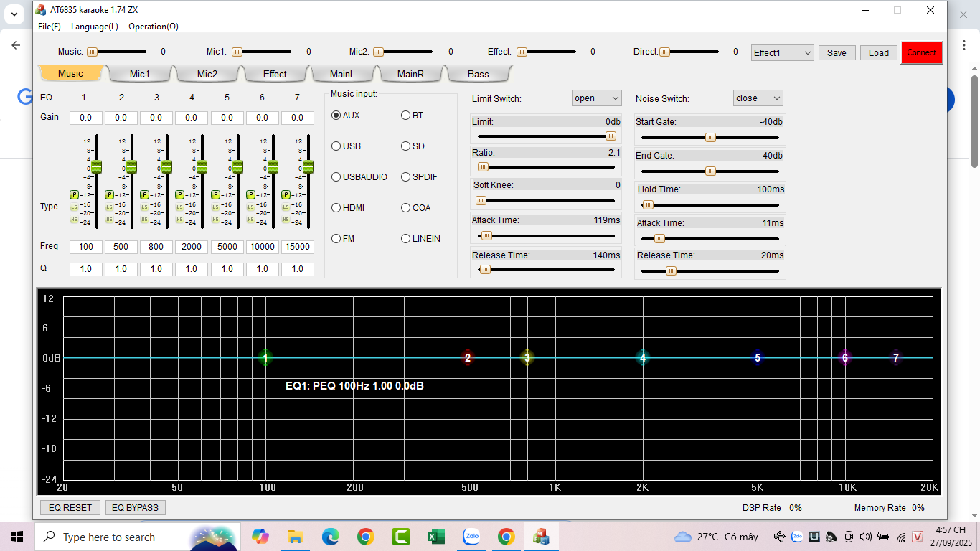Screen dimensions: 980x551
Task: Select the P filter type for EQ band 1
Action: point(74,194)
